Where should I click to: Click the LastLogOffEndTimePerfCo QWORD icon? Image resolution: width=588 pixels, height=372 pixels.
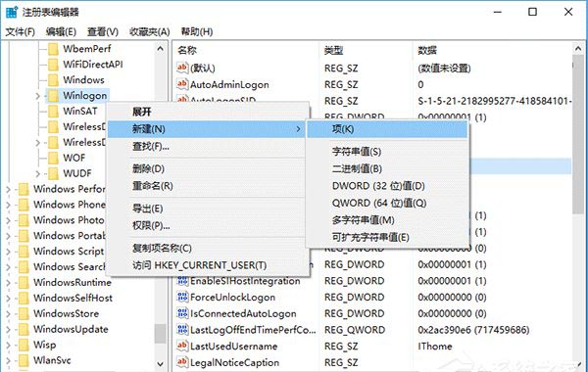(x=182, y=329)
